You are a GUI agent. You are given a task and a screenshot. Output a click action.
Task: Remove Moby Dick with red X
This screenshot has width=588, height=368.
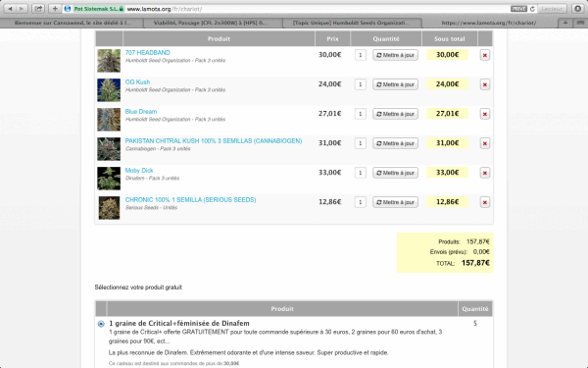point(485,173)
